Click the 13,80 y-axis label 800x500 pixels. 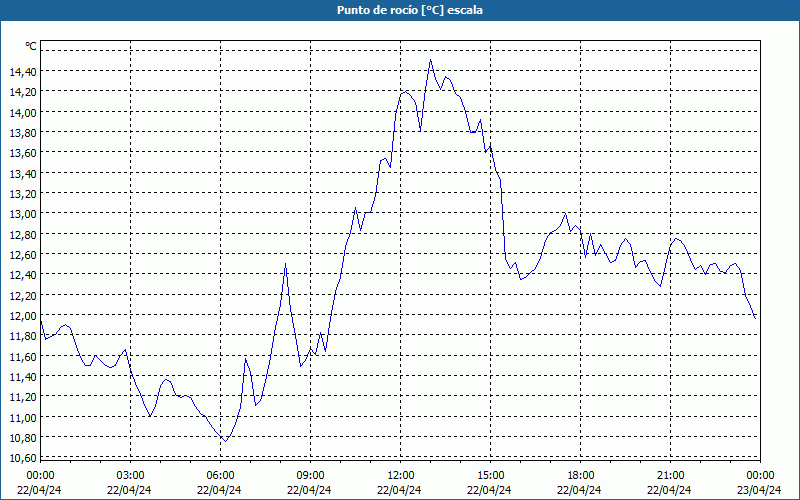[23, 133]
